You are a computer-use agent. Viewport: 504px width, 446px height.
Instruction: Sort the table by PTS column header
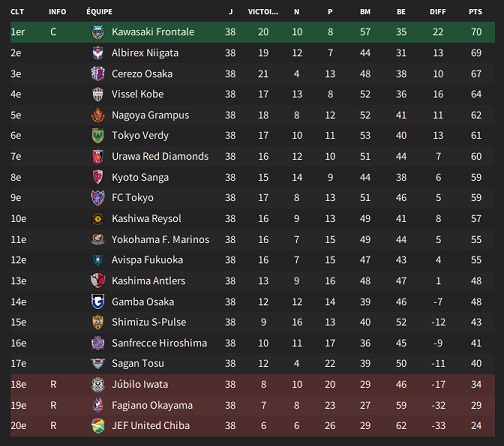[x=475, y=12]
